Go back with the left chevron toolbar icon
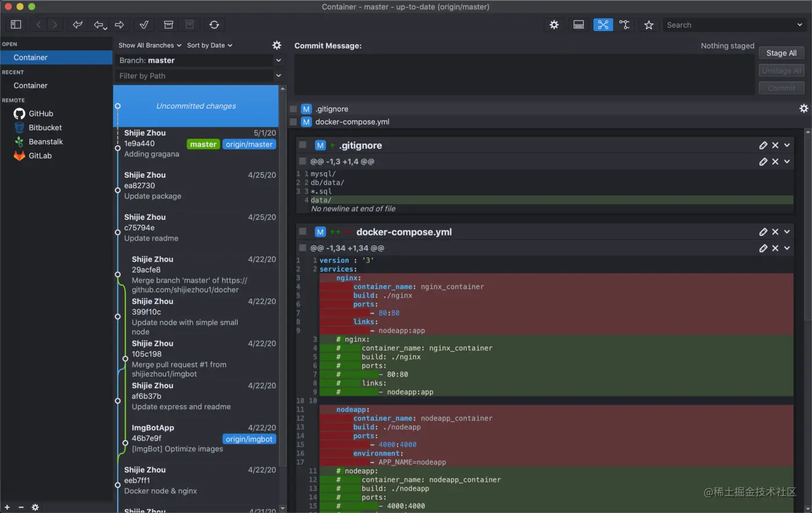812x513 pixels. [39, 24]
